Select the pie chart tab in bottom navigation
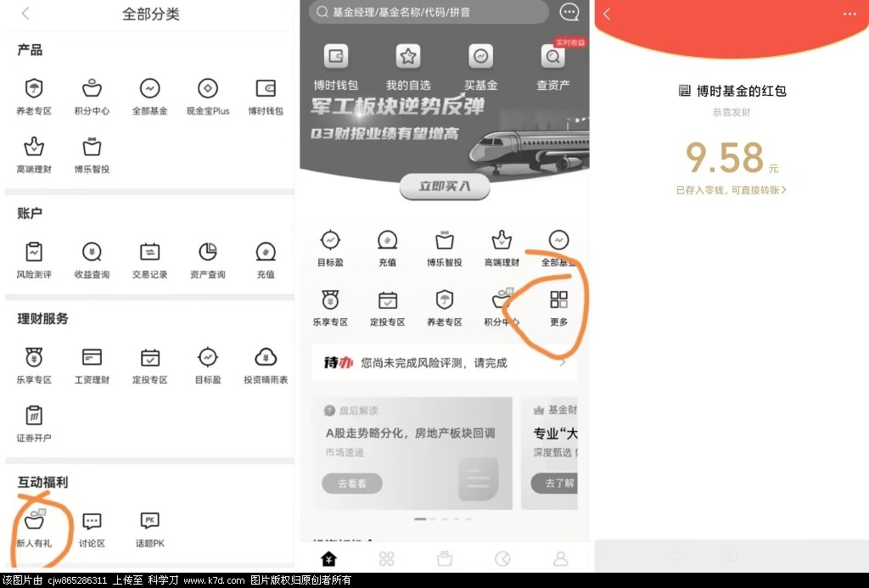The height and width of the screenshot is (588, 869). [x=502, y=558]
